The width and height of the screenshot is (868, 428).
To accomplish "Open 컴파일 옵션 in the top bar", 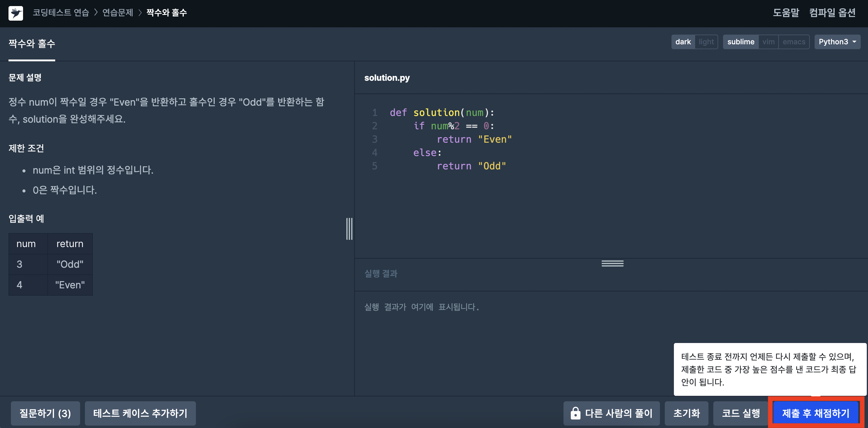I will point(832,13).
